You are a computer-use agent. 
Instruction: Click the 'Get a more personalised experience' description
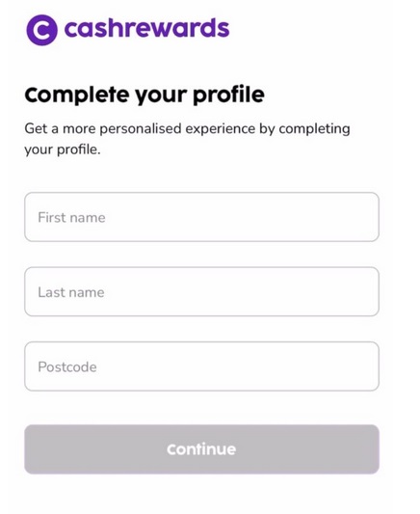coord(187,139)
